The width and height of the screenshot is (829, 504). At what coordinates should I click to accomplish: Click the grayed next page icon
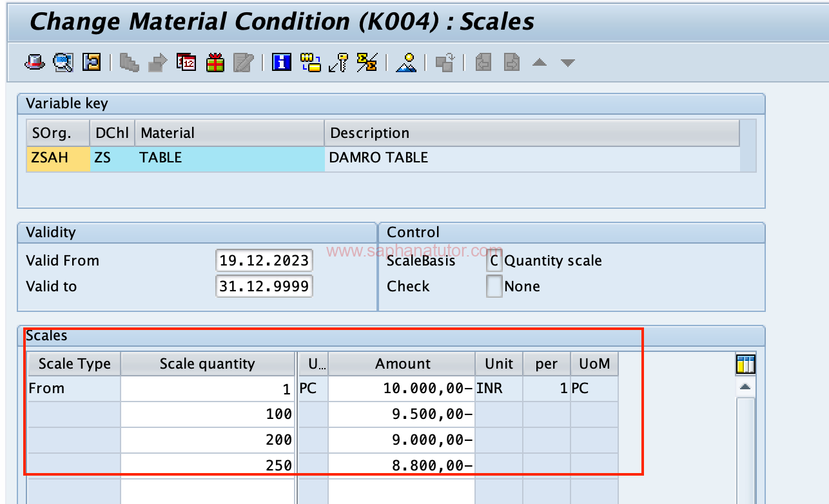click(x=512, y=63)
